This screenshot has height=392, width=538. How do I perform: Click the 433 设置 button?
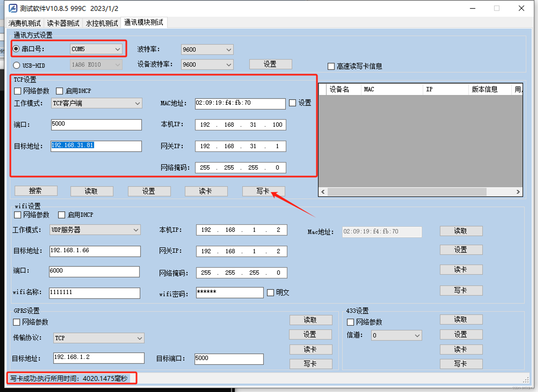tap(461, 335)
